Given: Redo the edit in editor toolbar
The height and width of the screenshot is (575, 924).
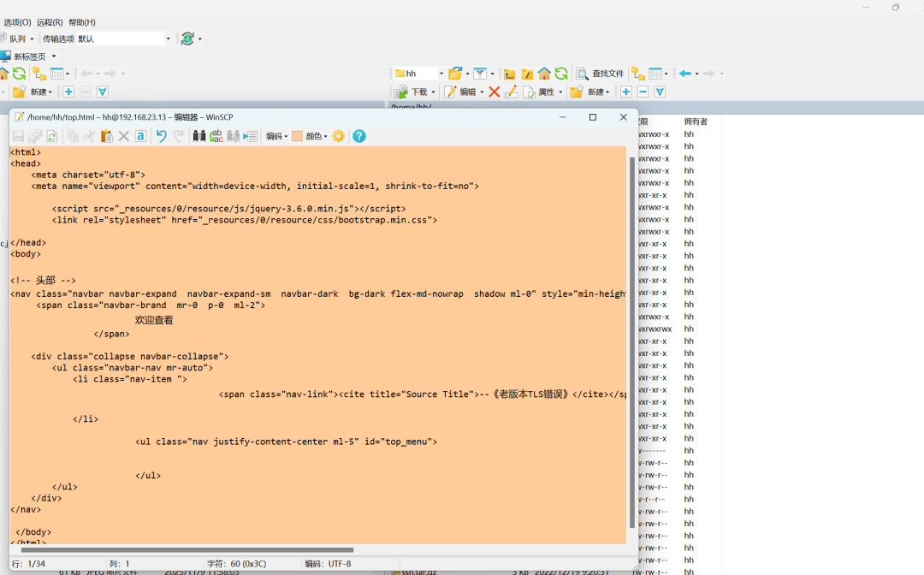Looking at the screenshot, I should (x=179, y=136).
